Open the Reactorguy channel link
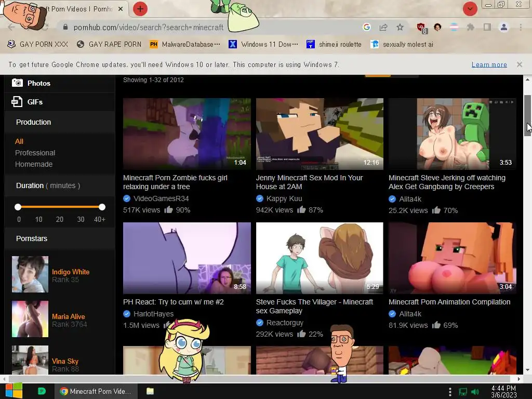The width and height of the screenshot is (532, 399). (x=285, y=323)
